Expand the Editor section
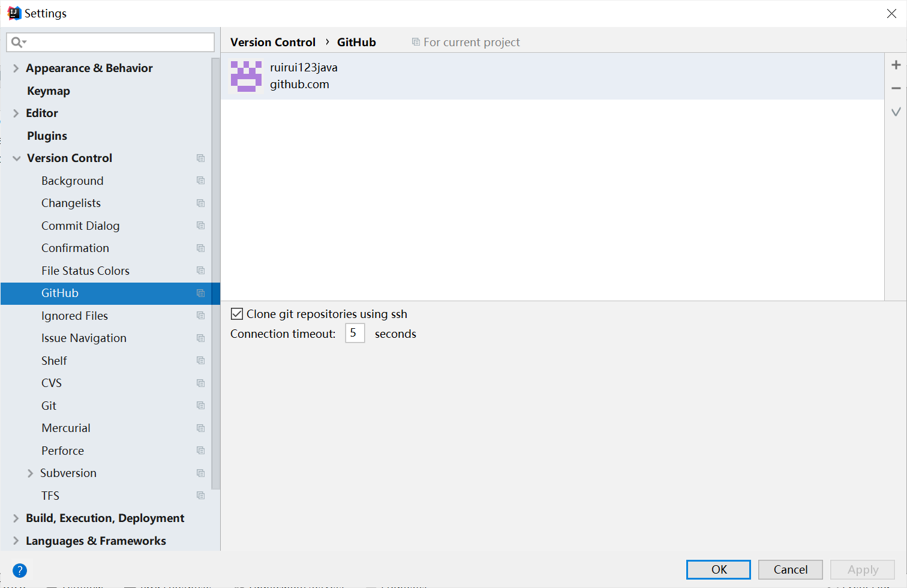 coord(16,113)
